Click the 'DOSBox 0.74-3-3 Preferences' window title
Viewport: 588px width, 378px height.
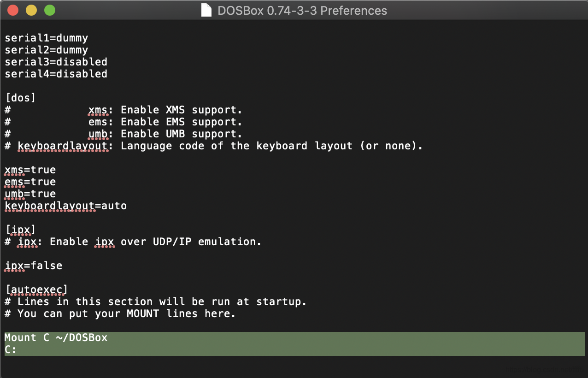pos(302,10)
